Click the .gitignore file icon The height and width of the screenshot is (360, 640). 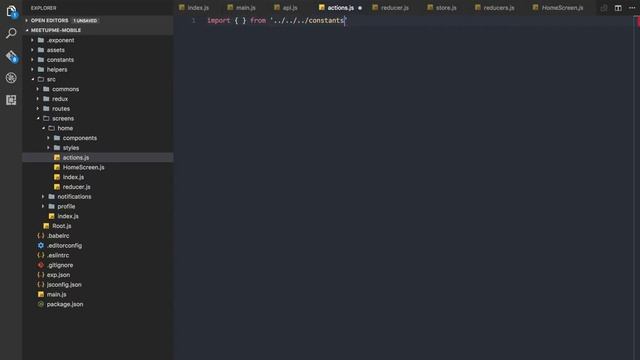(x=41, y=265)
